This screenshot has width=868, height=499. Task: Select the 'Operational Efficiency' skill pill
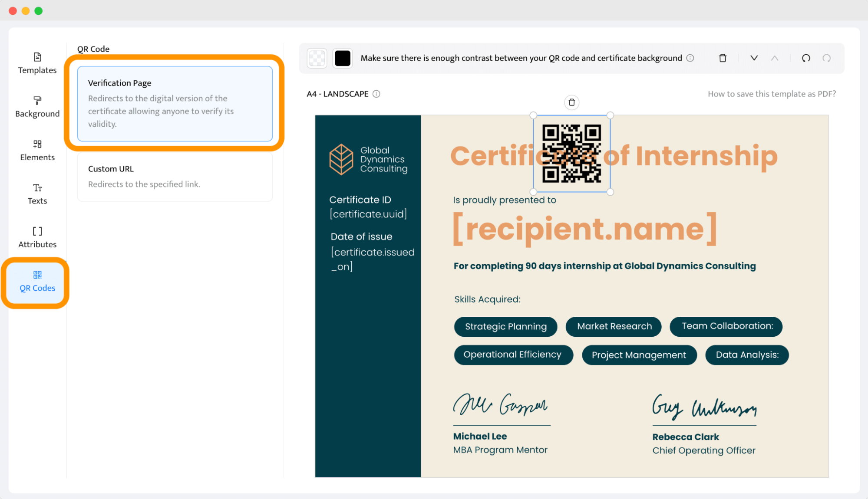tap(513, 355)
